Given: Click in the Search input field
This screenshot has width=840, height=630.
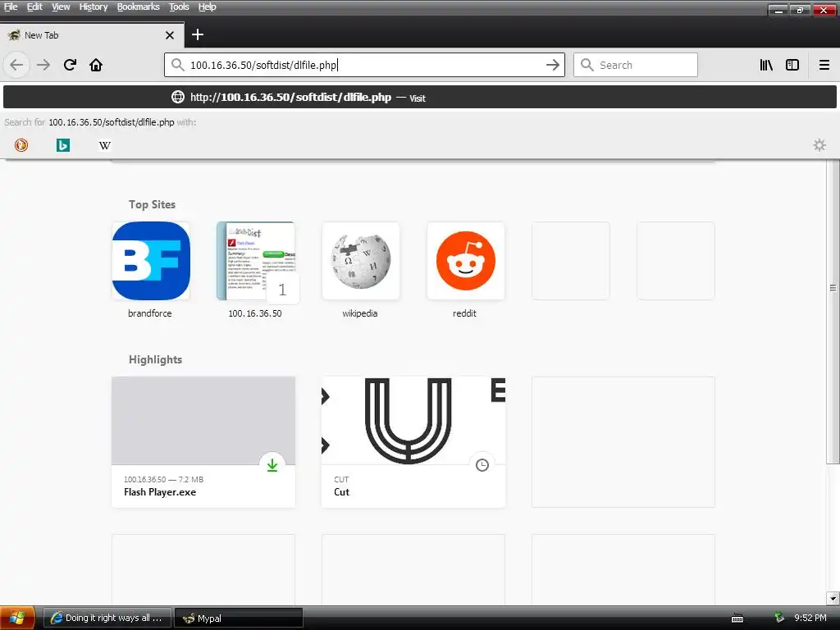Looking at the screenshot, I should (x=636, y=65).
